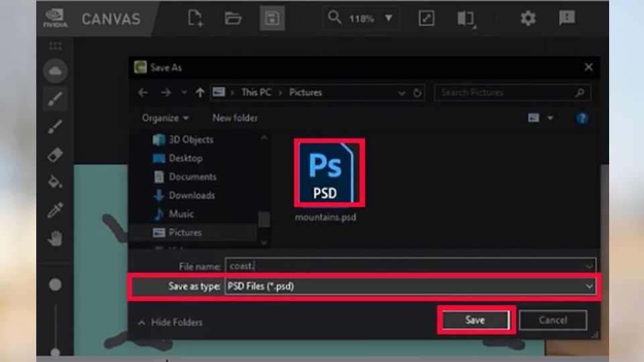Click the brush size circle preview
Viewport: 644px width, 362px height.
pyautogui.click(x=55, y=284)
